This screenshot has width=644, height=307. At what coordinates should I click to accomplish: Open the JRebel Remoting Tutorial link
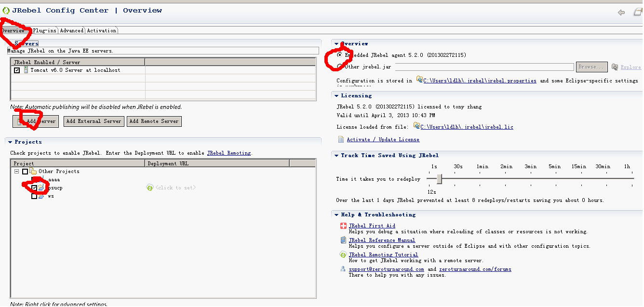(x=383, y=254)
